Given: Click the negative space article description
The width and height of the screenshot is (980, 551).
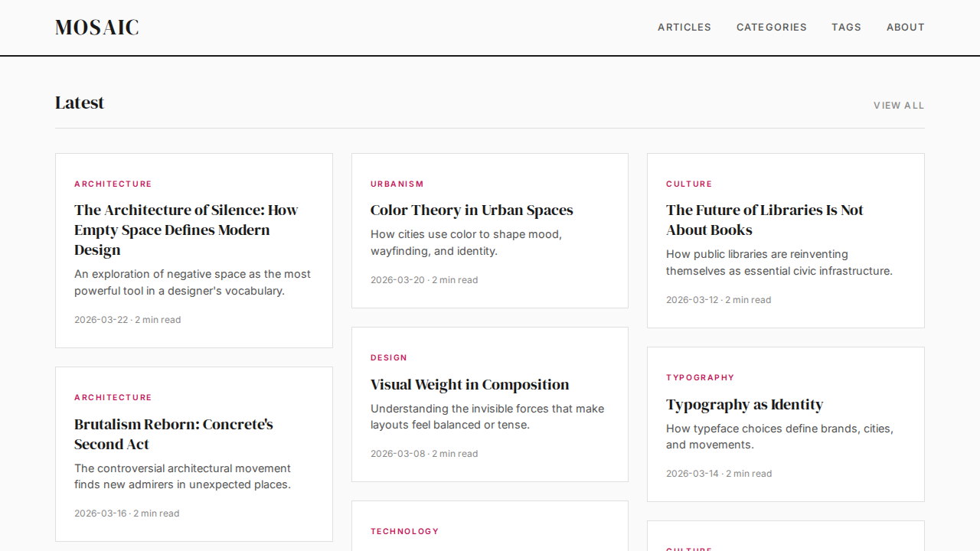Looking at the screenshot, I should pyautogui.click(x=192, y=282).
